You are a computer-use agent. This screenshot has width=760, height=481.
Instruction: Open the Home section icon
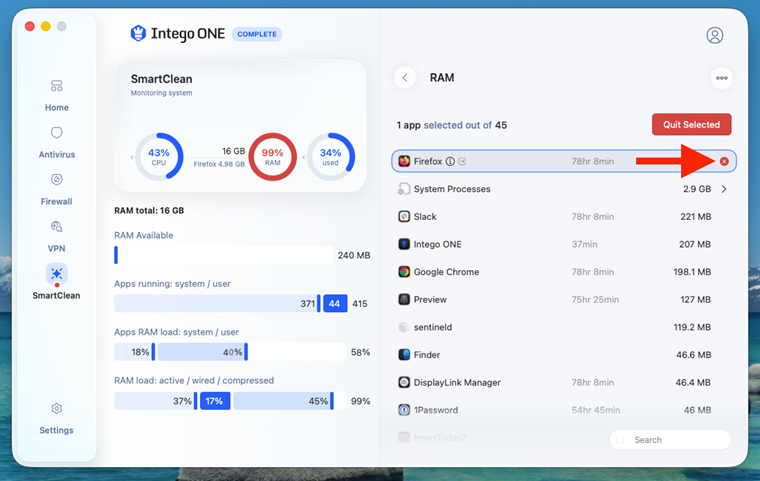57,86
